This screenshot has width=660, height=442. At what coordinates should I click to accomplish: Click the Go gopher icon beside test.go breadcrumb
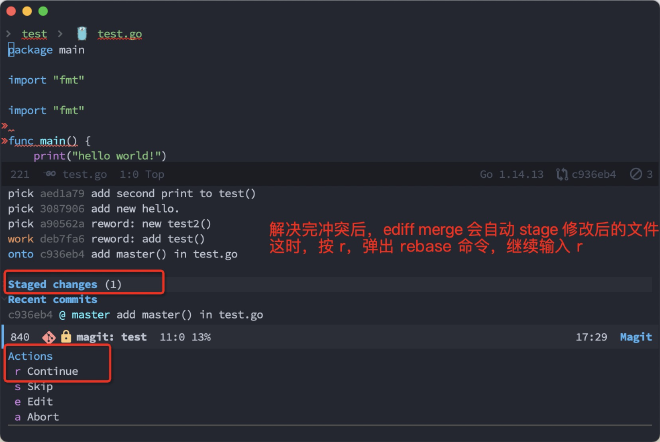tap(82, 34)
